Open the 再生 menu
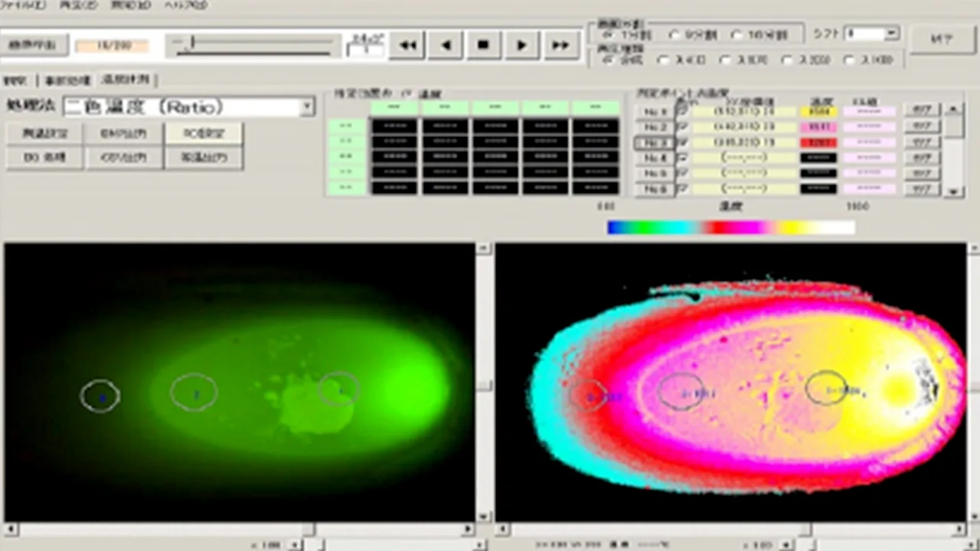Viewport: 980px width, 551px height. tap(79, 5)
